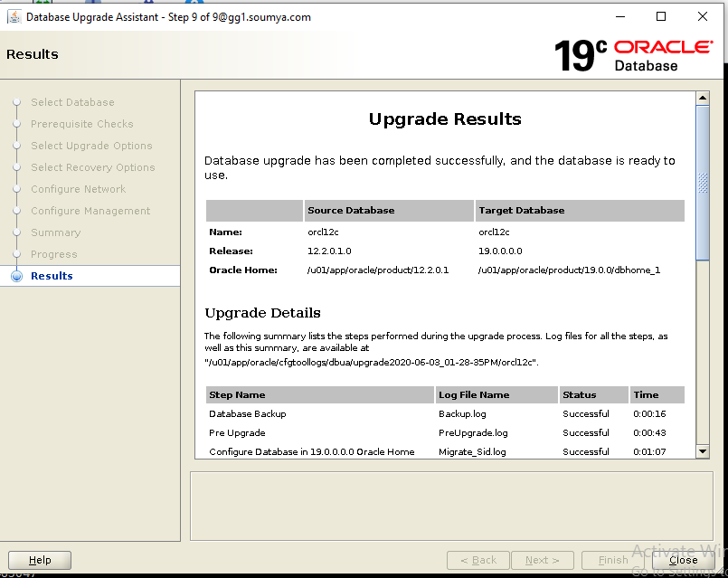This screenshot has width=728, height=578.
Task: Click the scroll up arrow in results pane
Action: (x=703, y=98)
